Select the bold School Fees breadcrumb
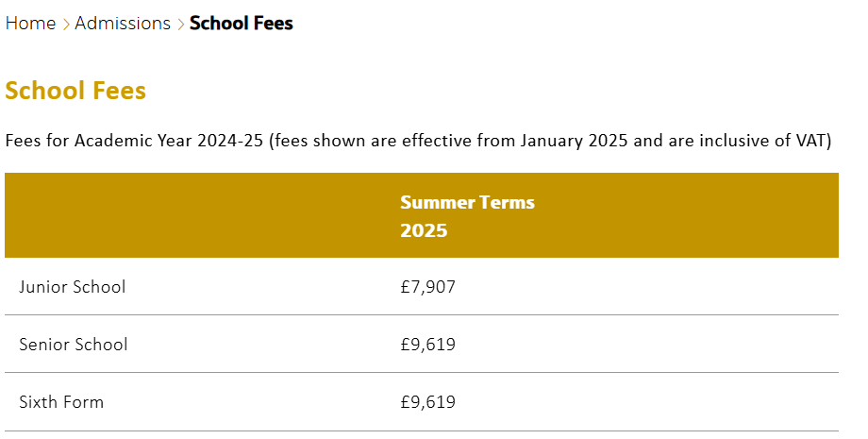Viewport: 868px width, 439px height. 241,24
